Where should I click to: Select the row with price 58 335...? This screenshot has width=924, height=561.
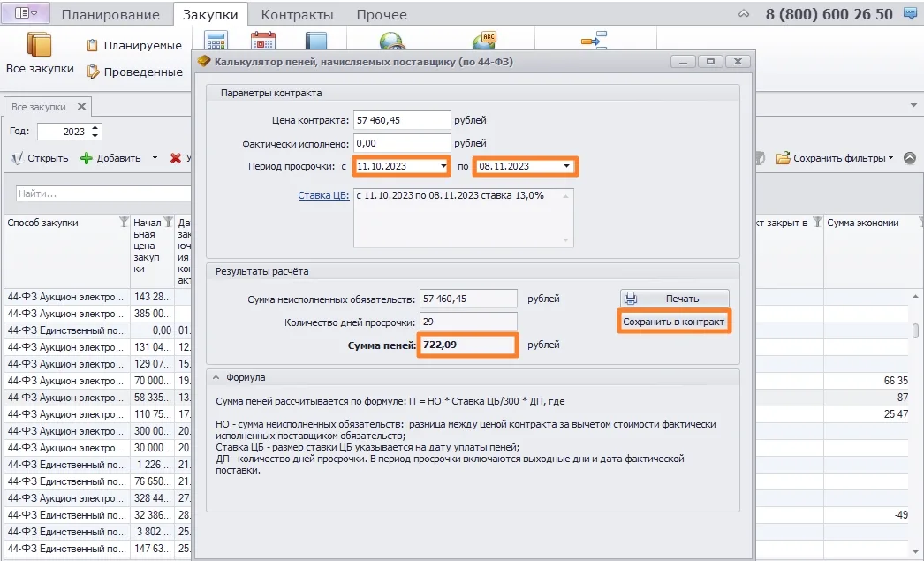tap(97, 398)
